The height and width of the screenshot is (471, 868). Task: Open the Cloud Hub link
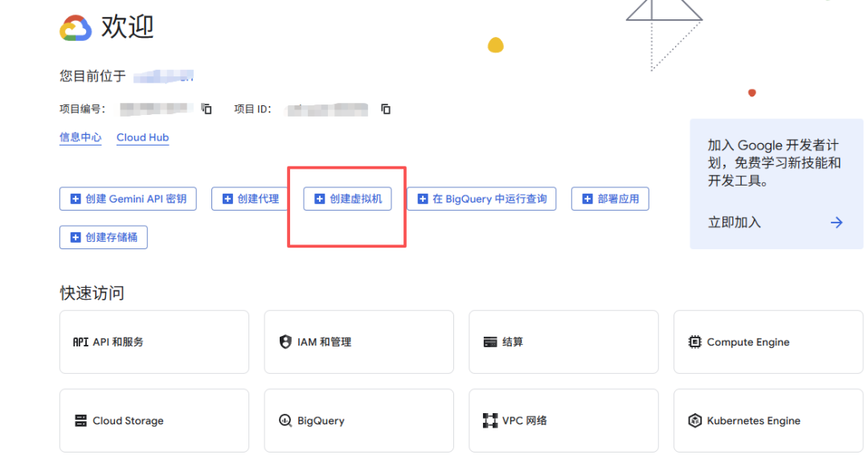click(142, 137)
